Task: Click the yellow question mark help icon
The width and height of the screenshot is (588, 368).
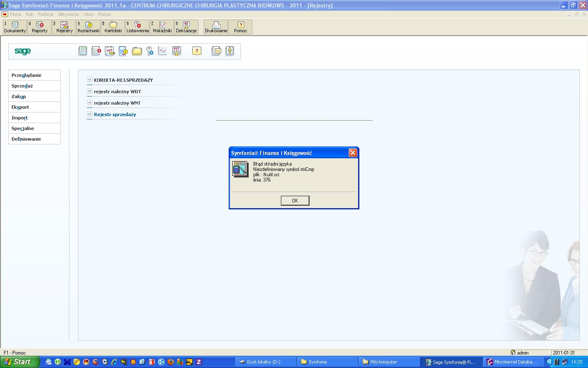Action: [197, 51]
